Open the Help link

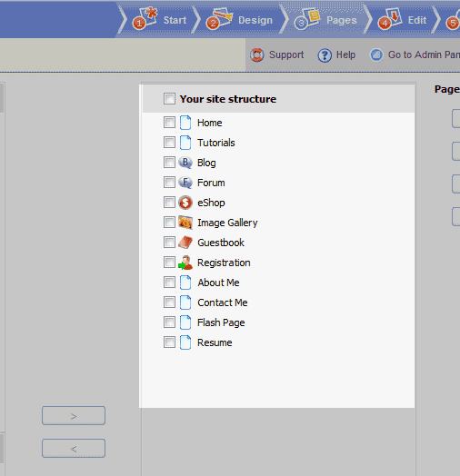pos(345,55)
